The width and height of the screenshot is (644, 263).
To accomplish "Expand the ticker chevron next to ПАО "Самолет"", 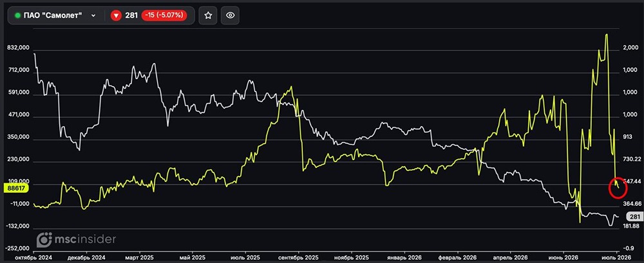I will 93,15.
